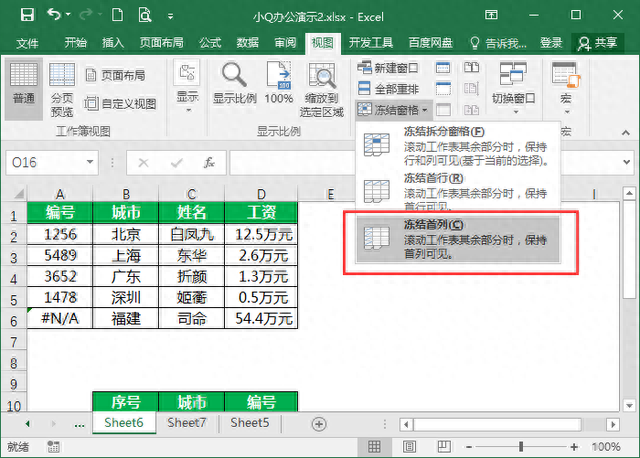640x458 pixels.
Task: Click the Tell Me (告诉我) lightbulb box
Action: coord(498,43)
